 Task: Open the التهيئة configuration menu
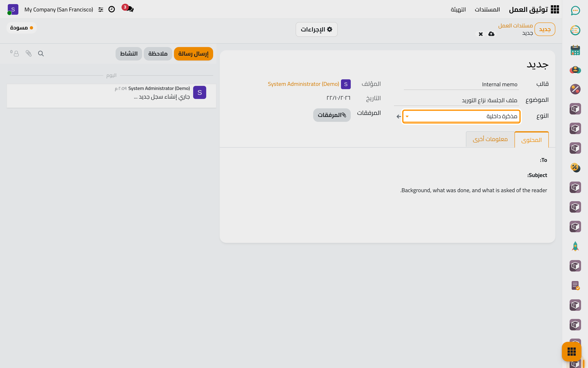pos(458,10)
